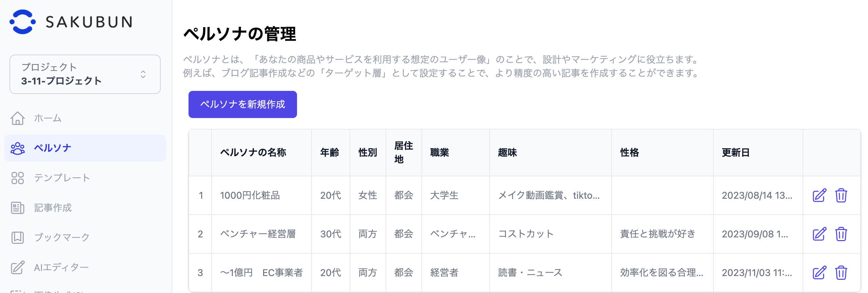Click the persona people icon
868x293 pixels.
click(18, 148)
